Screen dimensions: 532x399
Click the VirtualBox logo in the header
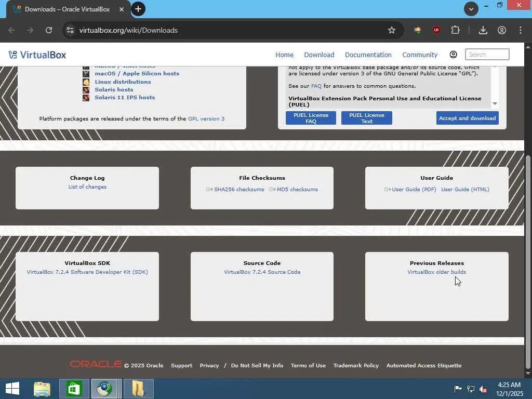37,55
